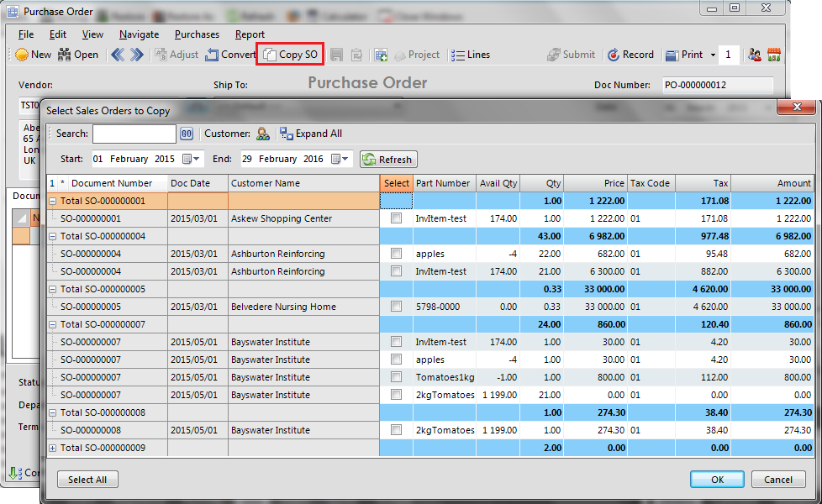Select checkbox for Tomatoes1kg line item
The image size is (822, 504).
click(396, 377)
